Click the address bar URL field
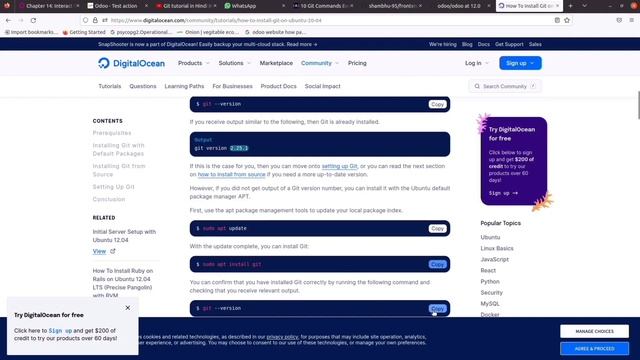 pos(327,20)
